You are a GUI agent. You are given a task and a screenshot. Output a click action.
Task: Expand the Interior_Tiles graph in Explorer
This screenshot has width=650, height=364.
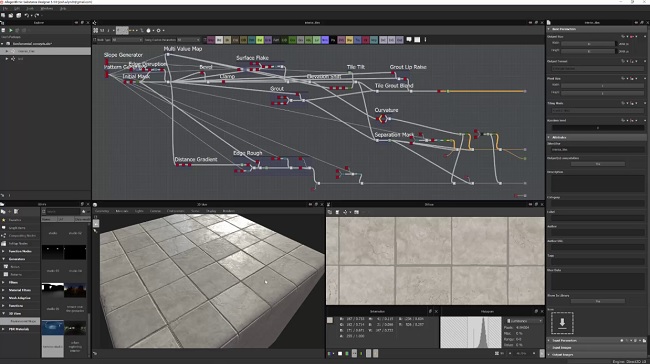click(7, 51)
